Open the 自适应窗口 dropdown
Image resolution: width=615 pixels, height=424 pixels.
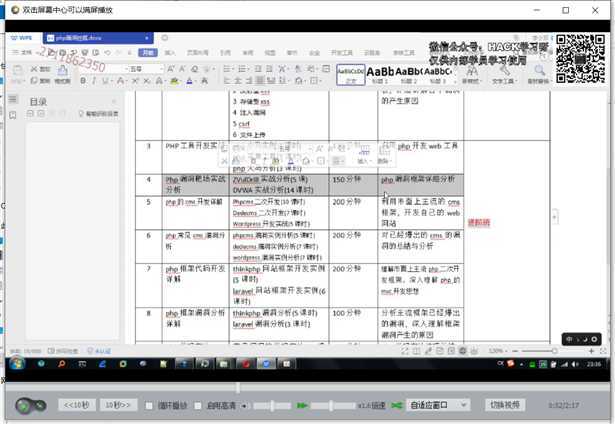[437, 405]
